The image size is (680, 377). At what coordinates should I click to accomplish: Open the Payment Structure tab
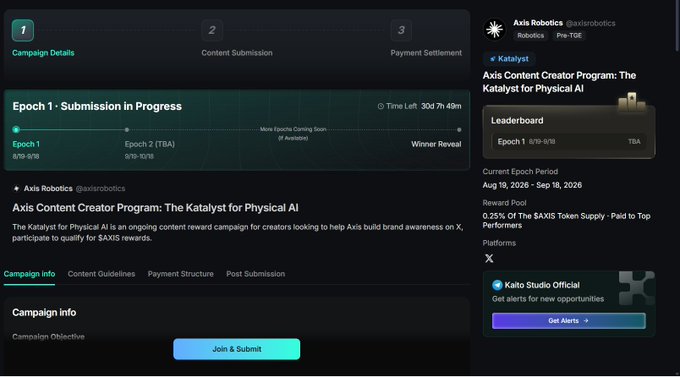click(x=180, y=274)
